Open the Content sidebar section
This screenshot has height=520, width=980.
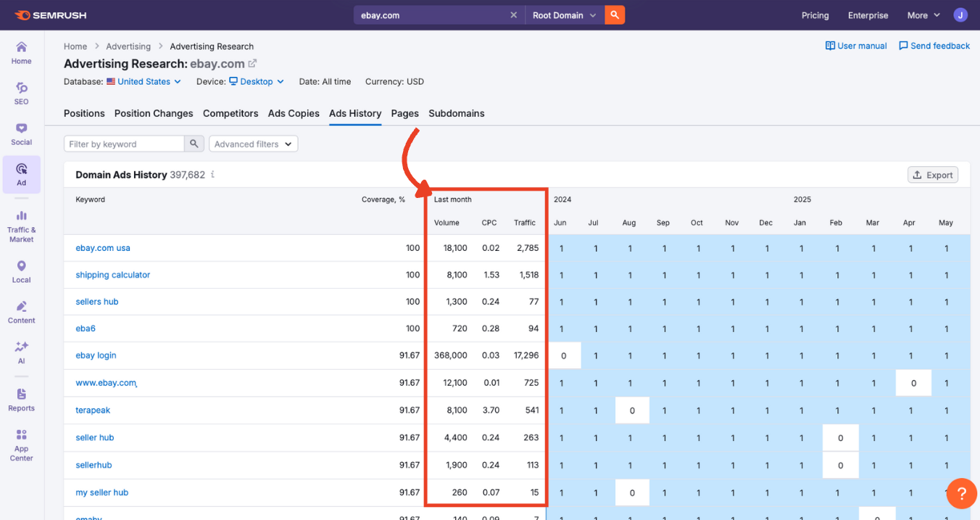coord(21,312)
